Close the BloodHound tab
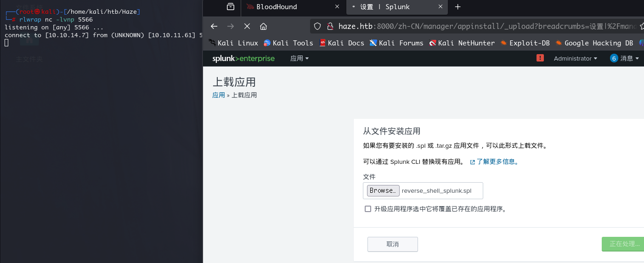Viewport: 644px width, 263px height. click(337, 7)
